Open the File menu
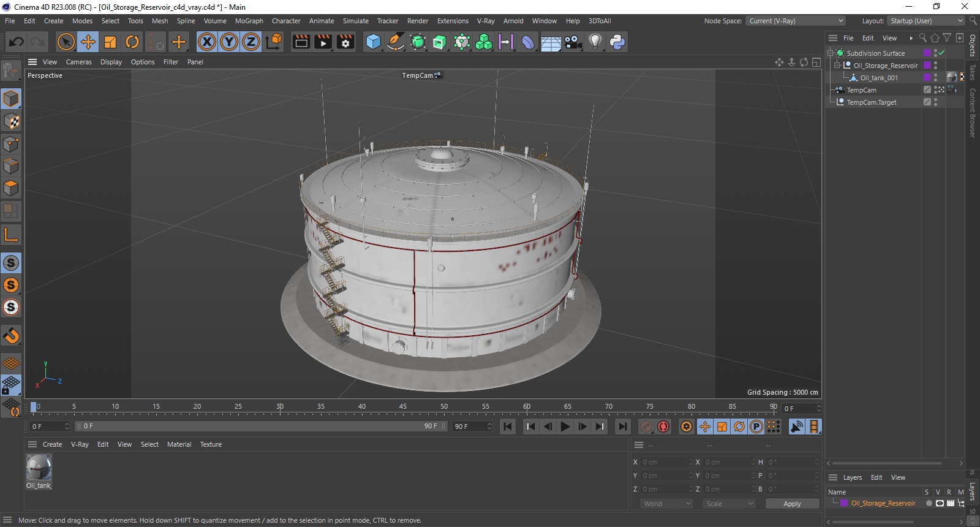This screenshot has height=527, width=980. coord(10,21)
